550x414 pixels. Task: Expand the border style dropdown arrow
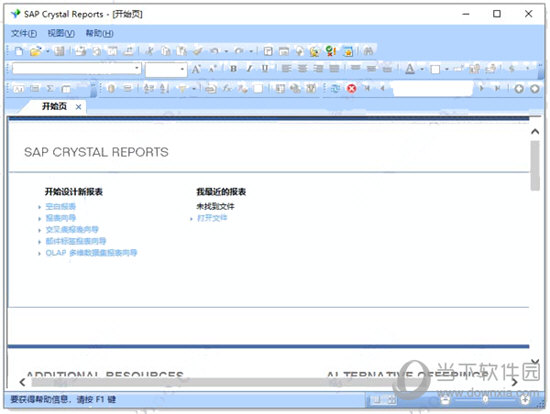click(x=447, y=69)
